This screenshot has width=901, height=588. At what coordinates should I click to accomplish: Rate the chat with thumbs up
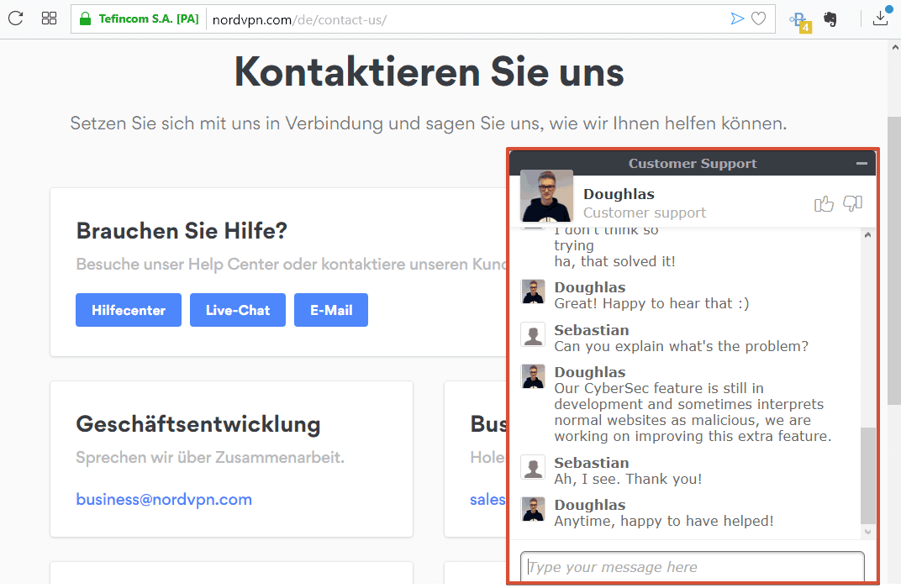(x=824, y=203)
